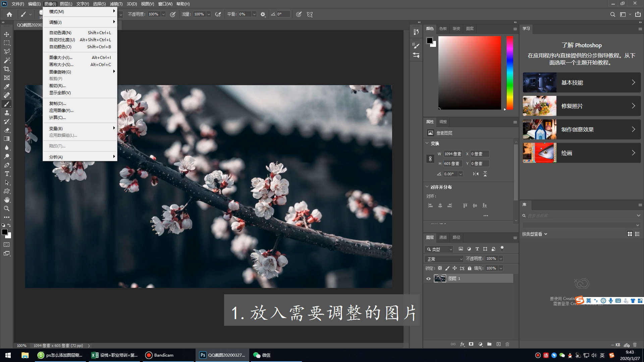Image resolution: width=644 pixels, height=362 pixels.
Task: Toggle lock position
Action: pos(454,268)
